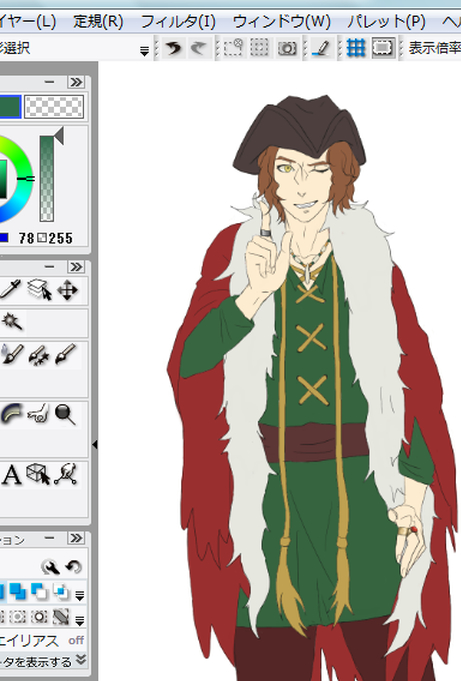Select the Magic Wand tool
The image size is (461, 681).
[x=11, y=322]
